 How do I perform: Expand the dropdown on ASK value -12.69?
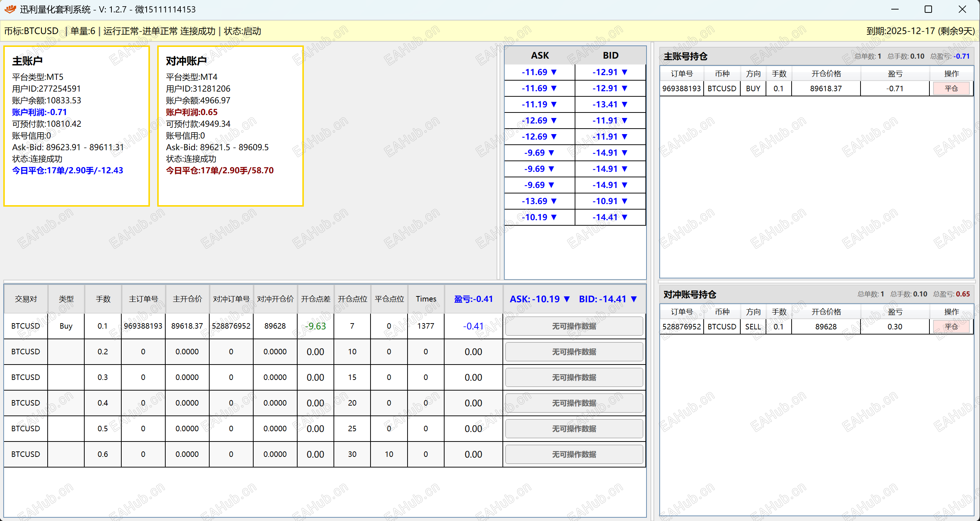pyautogui.click(x=553, y=121)
